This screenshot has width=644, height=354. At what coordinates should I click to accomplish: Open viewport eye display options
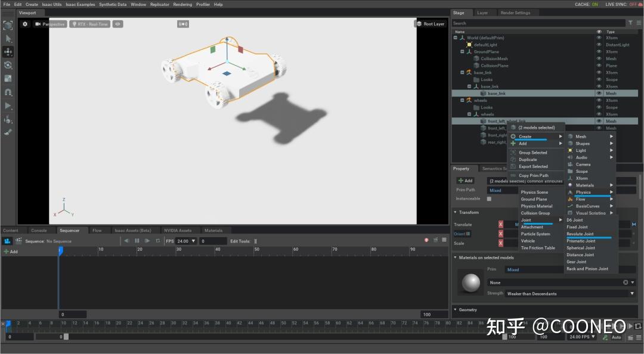click(118, 24)
